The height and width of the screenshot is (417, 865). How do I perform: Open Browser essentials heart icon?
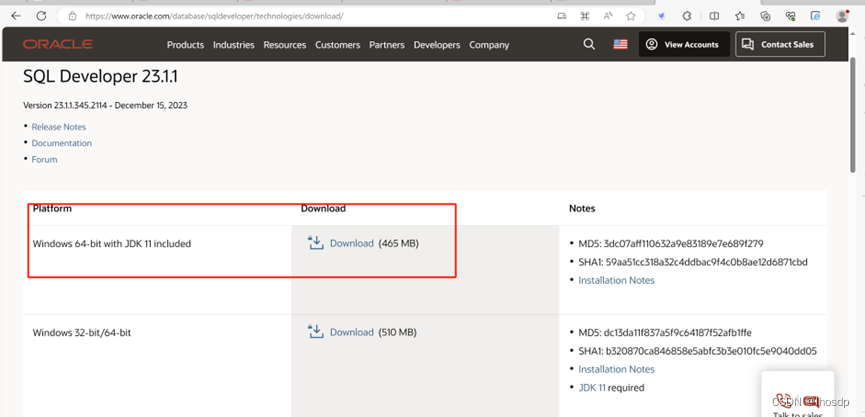(791, 16)
